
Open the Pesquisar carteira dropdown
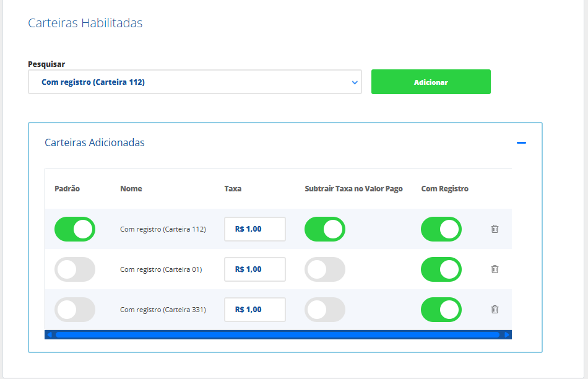click(194, 82)
